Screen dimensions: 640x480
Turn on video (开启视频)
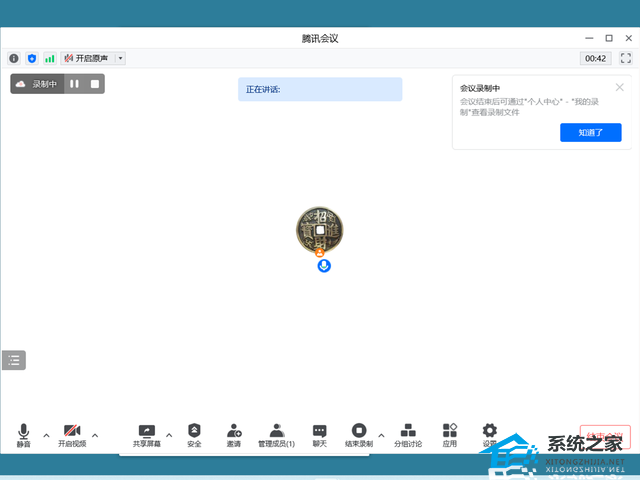click(72, 435)
